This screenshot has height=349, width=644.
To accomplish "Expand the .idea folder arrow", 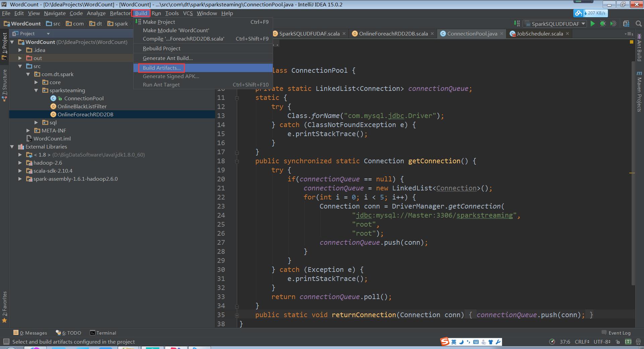I will coord(20,50).
